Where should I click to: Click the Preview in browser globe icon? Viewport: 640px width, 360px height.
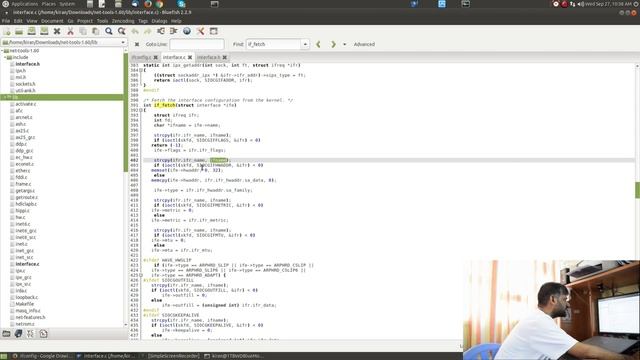point(187,31)
